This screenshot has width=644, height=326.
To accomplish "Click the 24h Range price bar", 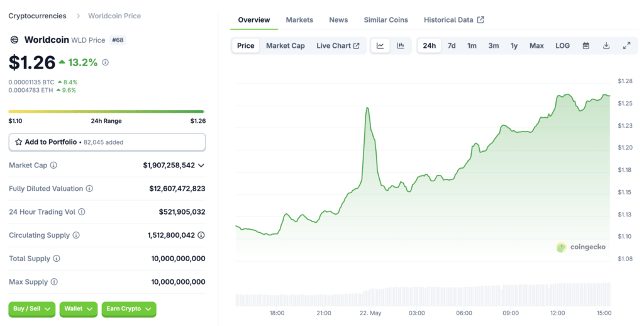I will [x=106, y=111].
